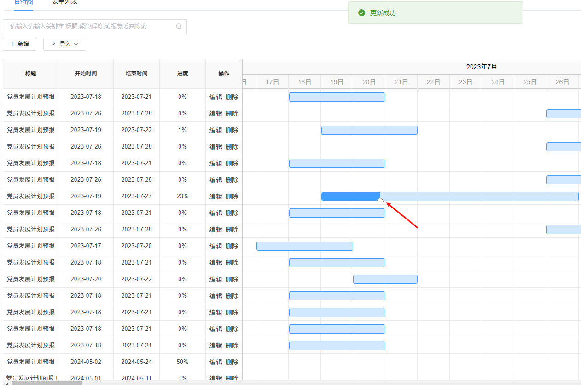Click the white triangle progress handle on the Gantt bar
Viewport: 581px width, 392px height.
[380, 200]
